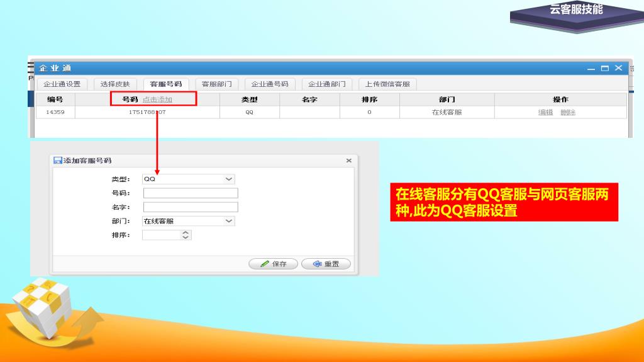
Task: Click the number cell starting with 1751788
Action: pyautogui.click(x=147, y=112)
